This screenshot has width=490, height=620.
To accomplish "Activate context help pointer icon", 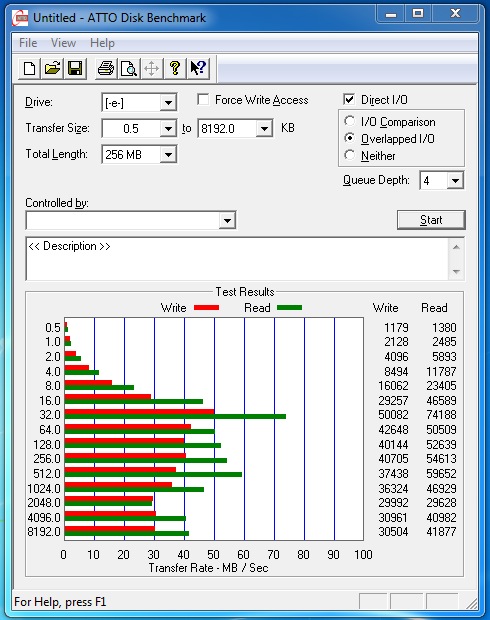I will 198,68.
